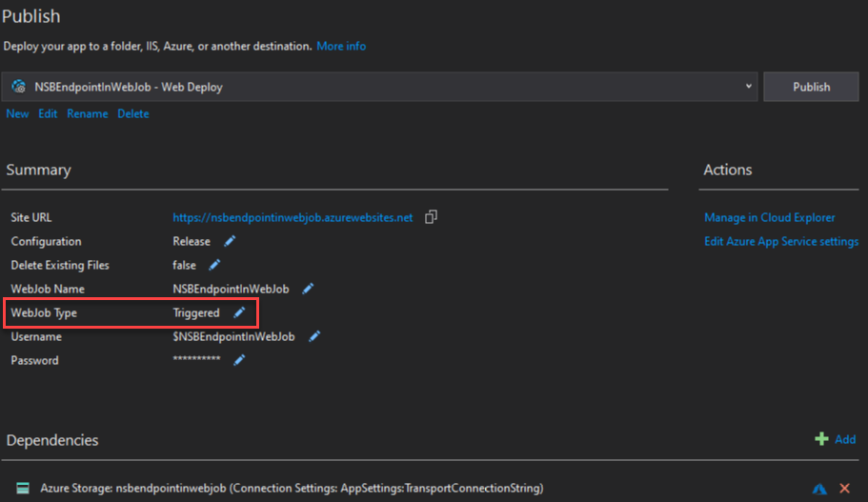
Task: Select the masked password value
Action: (x=196, y=359)
